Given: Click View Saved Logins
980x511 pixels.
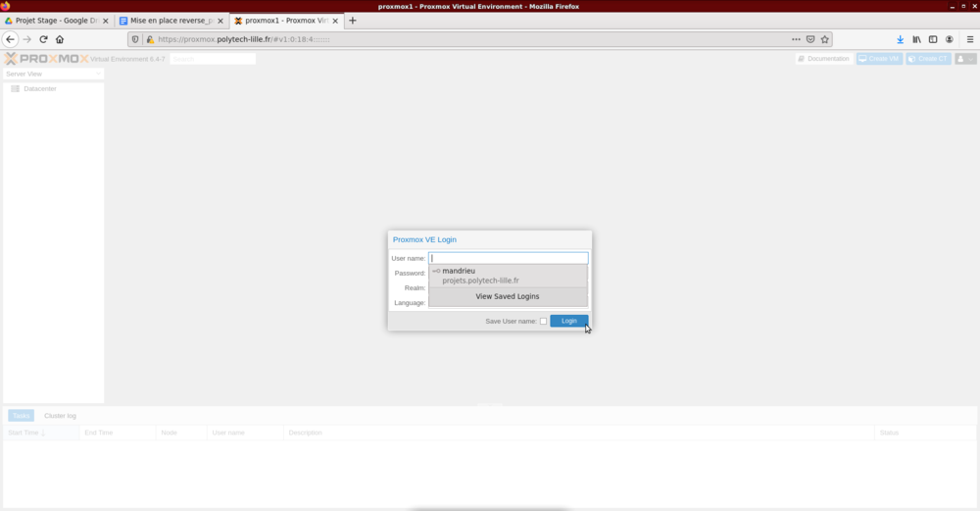Looking at the screenshot, I should click(508, 296).
